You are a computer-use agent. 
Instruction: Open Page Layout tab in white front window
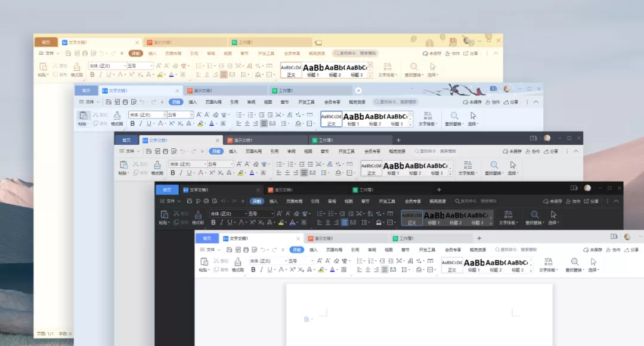(335, 250)
